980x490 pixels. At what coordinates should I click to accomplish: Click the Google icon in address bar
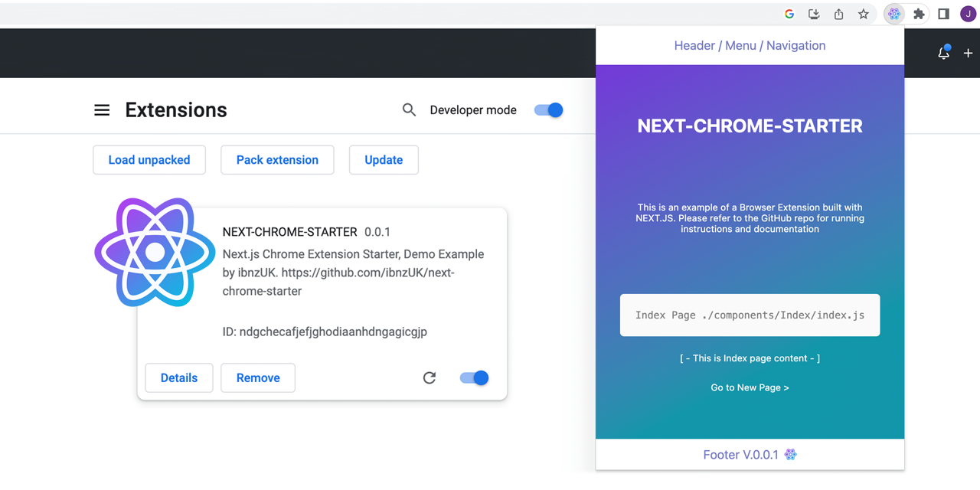pos(789,14)
